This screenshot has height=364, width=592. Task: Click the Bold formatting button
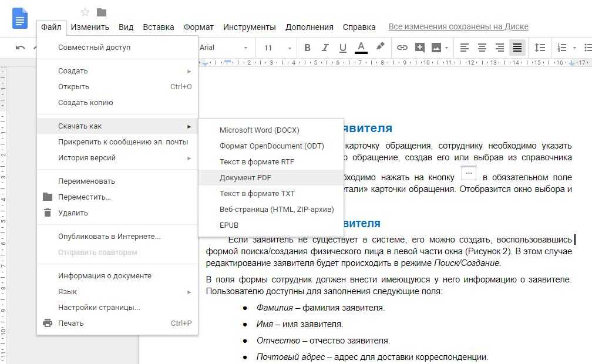pos(307,48)
